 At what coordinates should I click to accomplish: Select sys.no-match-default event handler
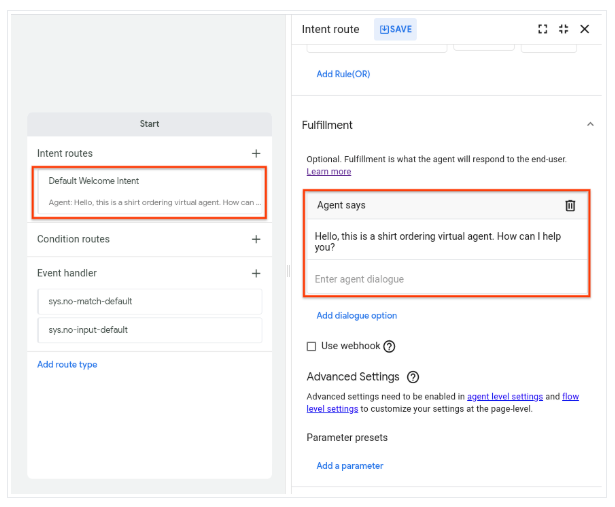pos(149,302)
